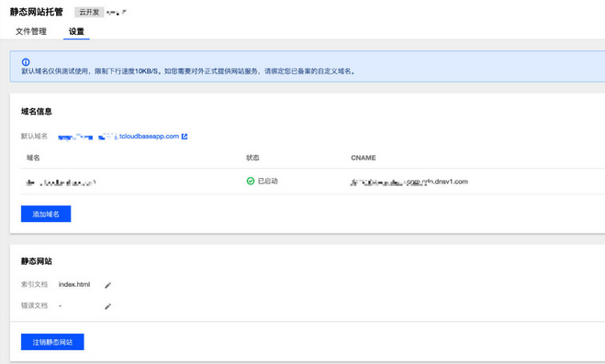Screen dimensions: 605x364
Task: Click the info icon in blue notice banner
Action: pyautogui.click(x=26, y=62)
